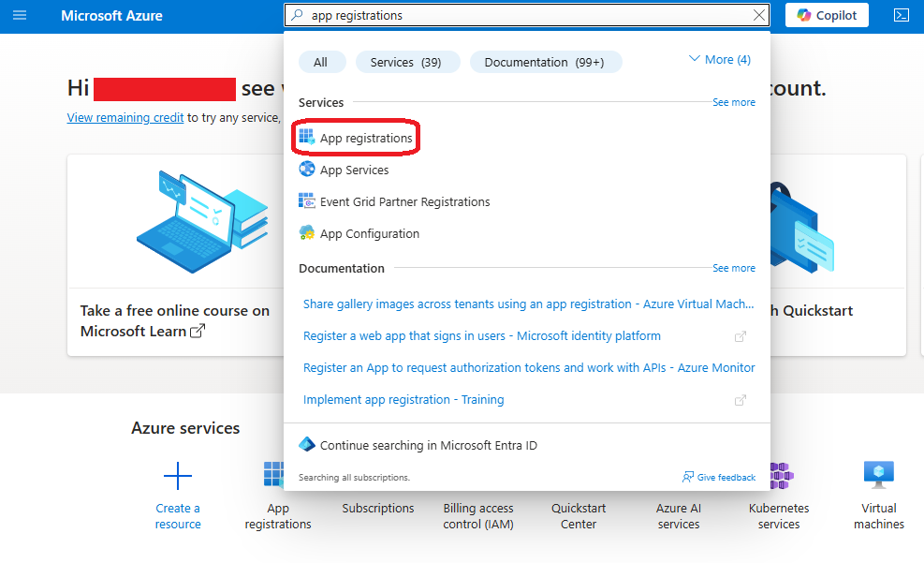Open 'Implement app registration - Training' link

click(403, 400)
